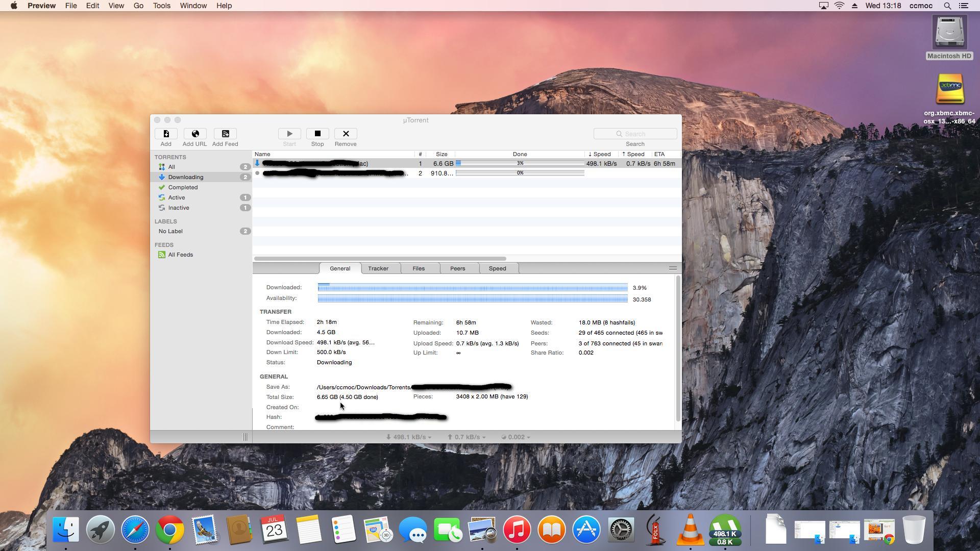Select the Downloading sidebar filter
This screenshot has height=551, width=980.
[201, 177]
